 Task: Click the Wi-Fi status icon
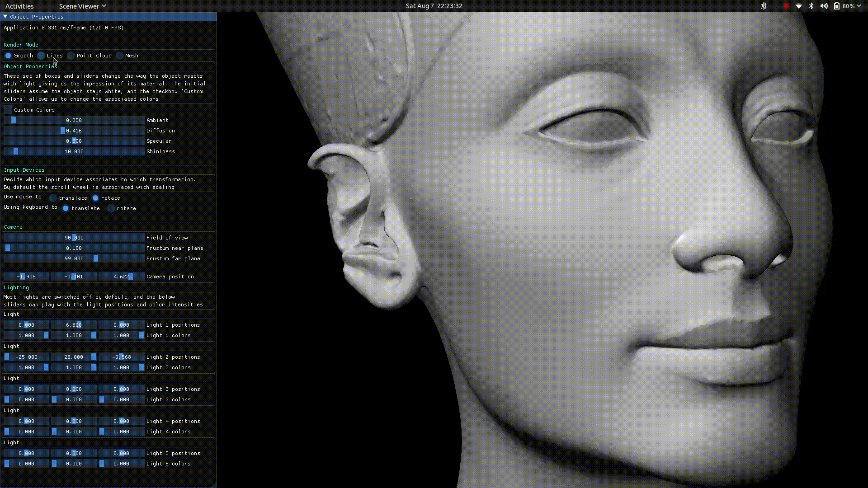click(x=799, y=6)
